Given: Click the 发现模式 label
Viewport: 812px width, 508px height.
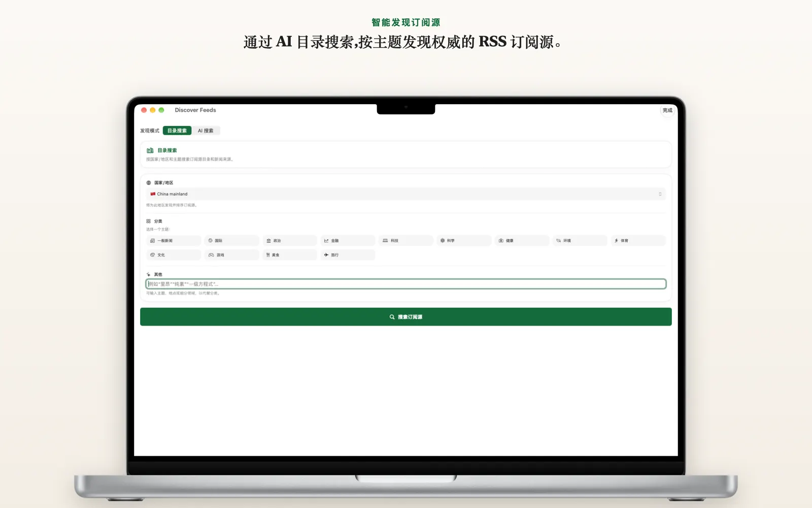Looking at the screenshot, I should click(x=150, y=131).
